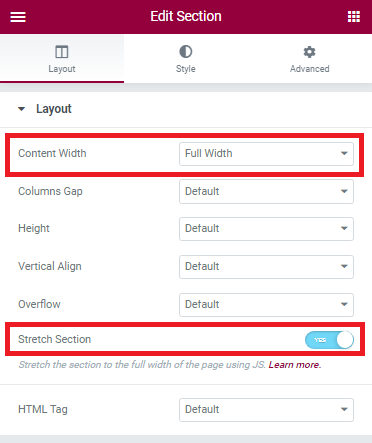Click the Stretch Section label text

[x=55, y=339]
